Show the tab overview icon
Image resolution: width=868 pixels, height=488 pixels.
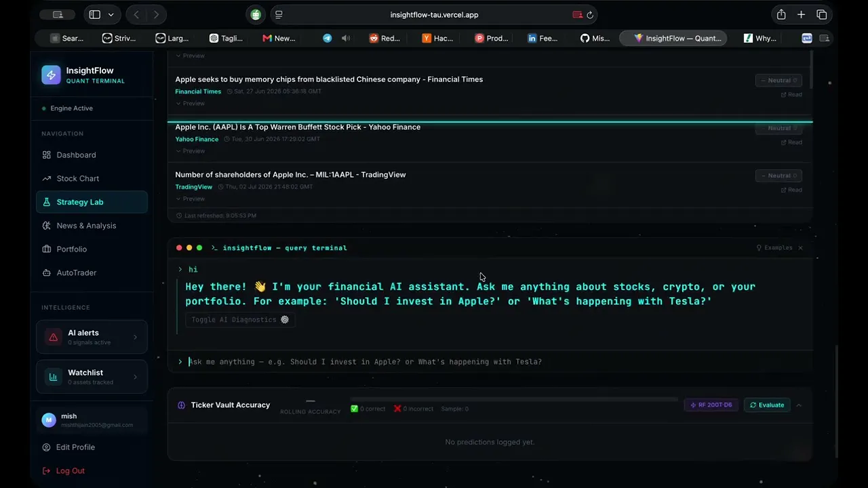click(822, 14)
